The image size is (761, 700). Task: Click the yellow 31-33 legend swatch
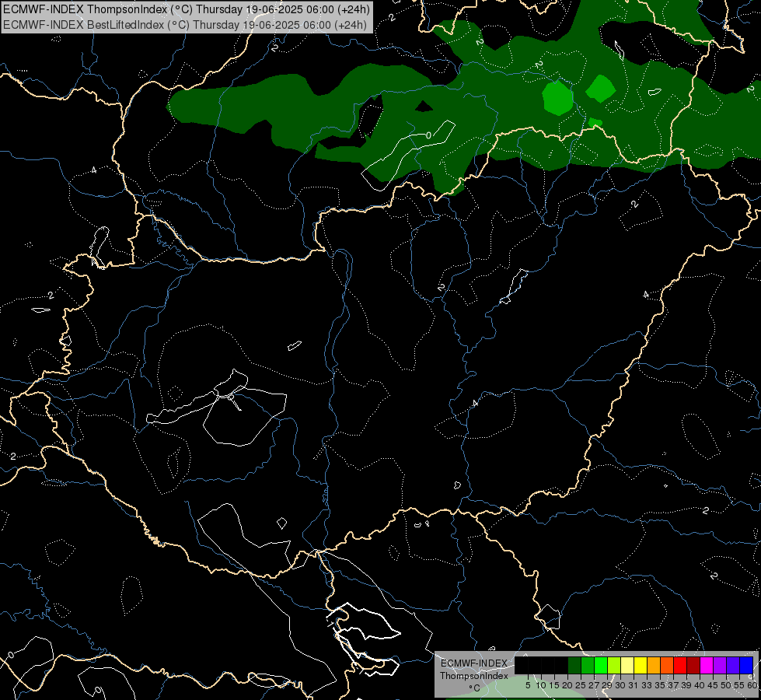coord(641,666)
